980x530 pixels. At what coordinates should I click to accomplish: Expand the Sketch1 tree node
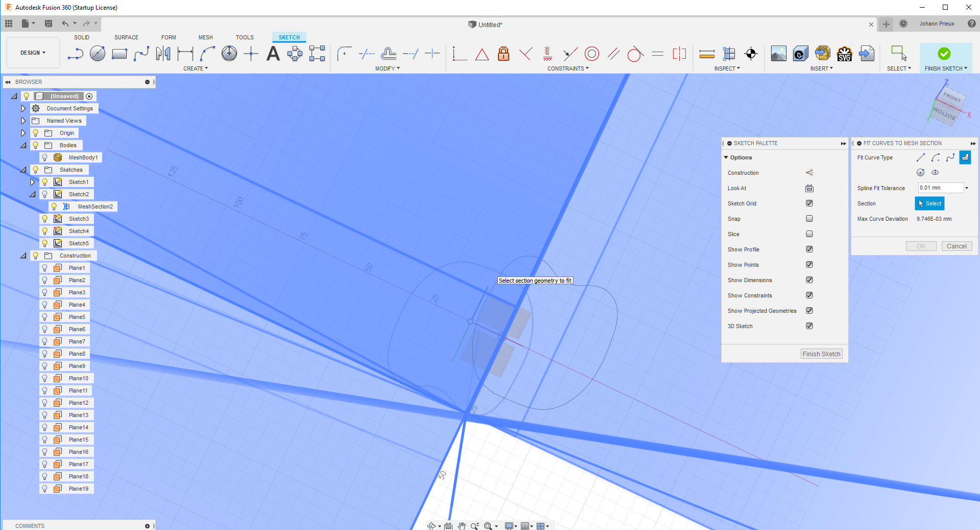point(33,182)
